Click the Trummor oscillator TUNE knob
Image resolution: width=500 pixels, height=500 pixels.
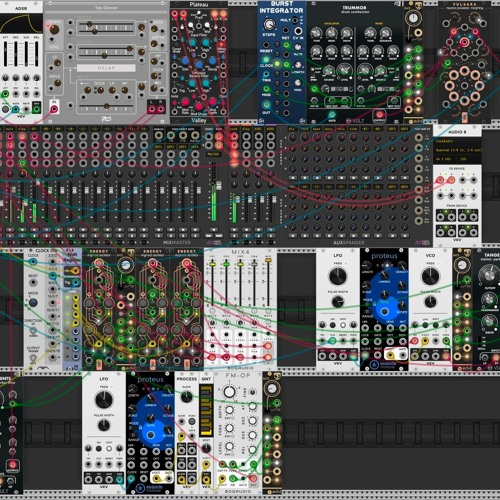[x=316, y=32]
